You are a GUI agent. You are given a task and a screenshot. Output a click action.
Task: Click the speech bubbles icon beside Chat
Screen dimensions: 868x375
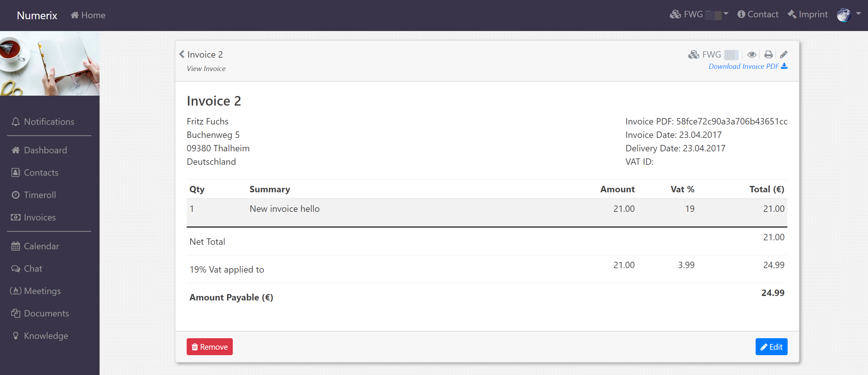coord(15,268)
